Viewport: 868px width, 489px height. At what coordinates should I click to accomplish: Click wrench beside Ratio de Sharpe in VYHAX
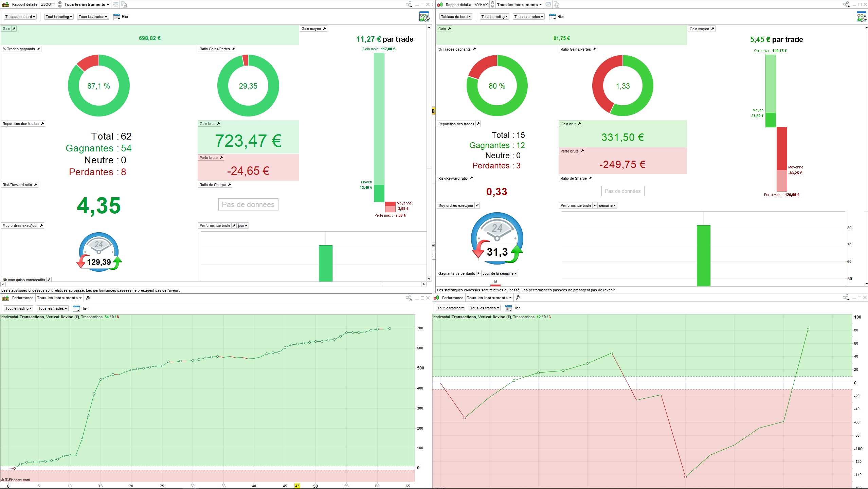coord(591,178)
